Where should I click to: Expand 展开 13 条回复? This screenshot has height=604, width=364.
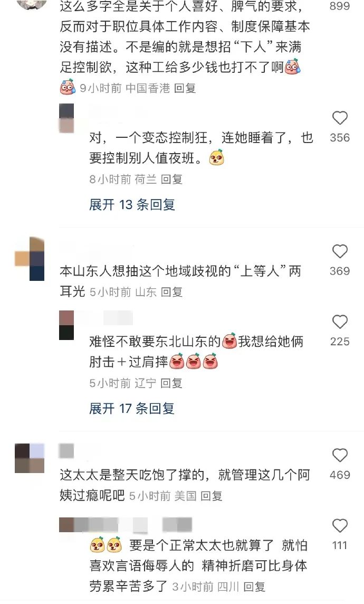132,204
